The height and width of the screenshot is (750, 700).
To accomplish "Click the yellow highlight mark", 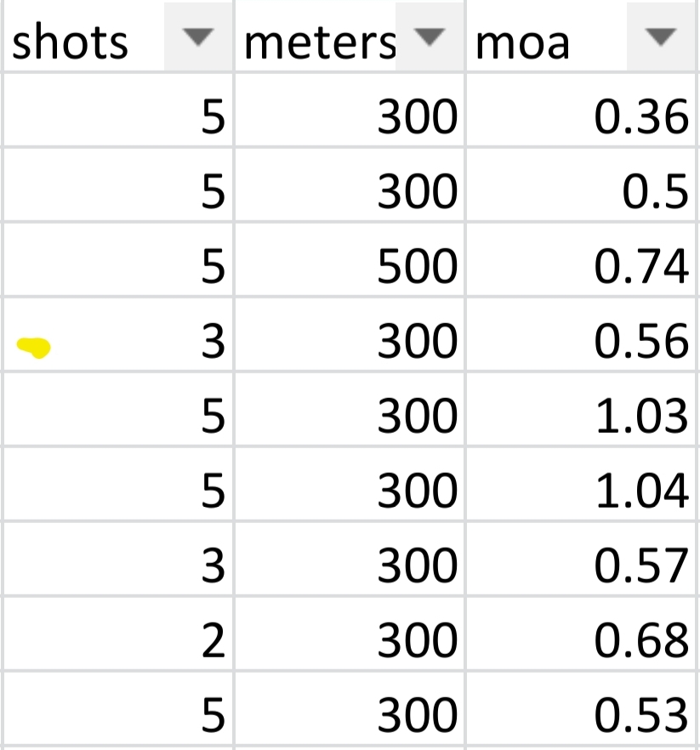I will click(33, 347).
